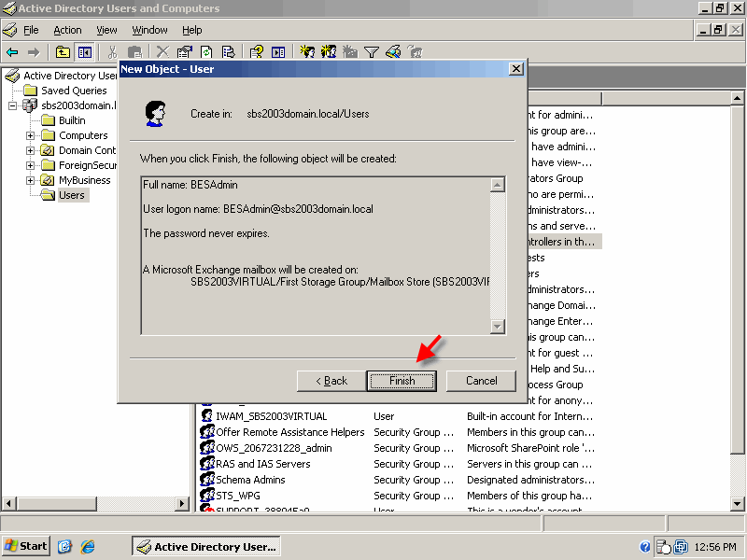Click Back in the New Object dialog
747x560 pixels.
[x=331, y=381]
